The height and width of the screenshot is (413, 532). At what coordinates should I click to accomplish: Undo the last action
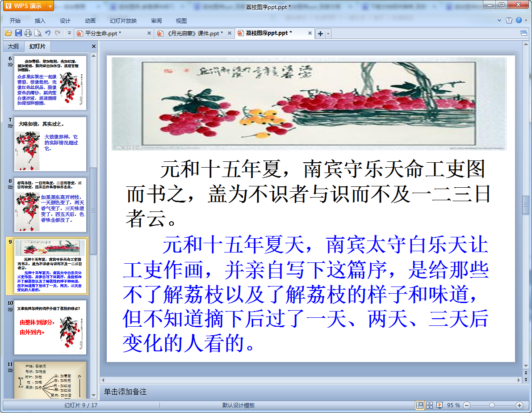(x=48, y=33)
